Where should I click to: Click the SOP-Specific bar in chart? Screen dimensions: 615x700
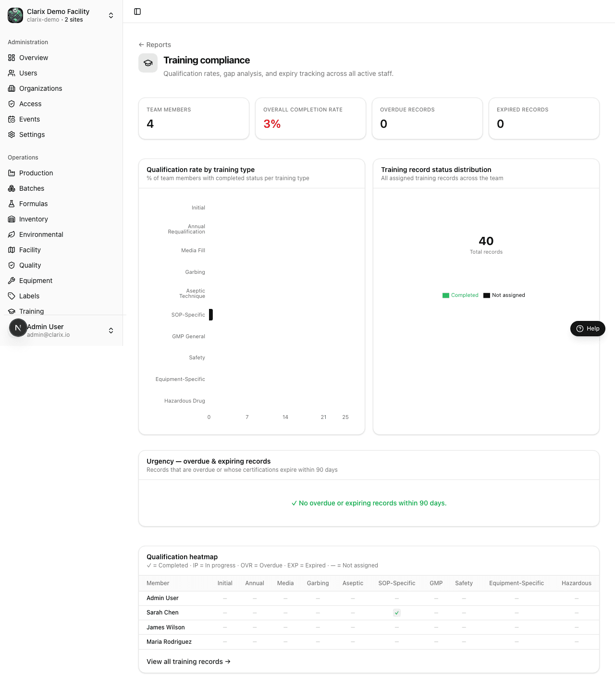pos(211,315)
